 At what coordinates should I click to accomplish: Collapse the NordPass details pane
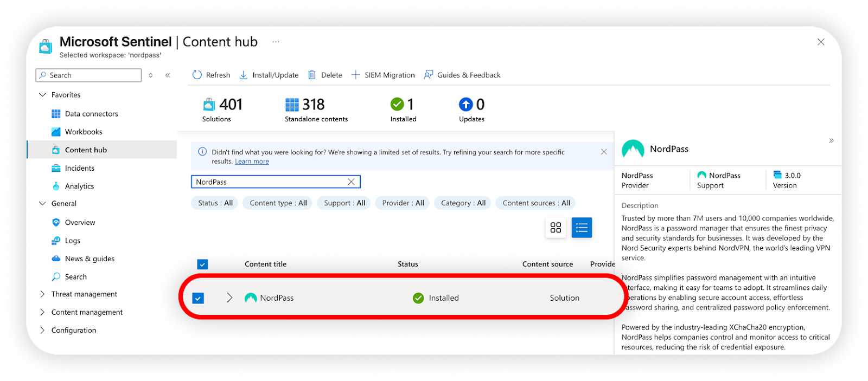coord(831,141)
